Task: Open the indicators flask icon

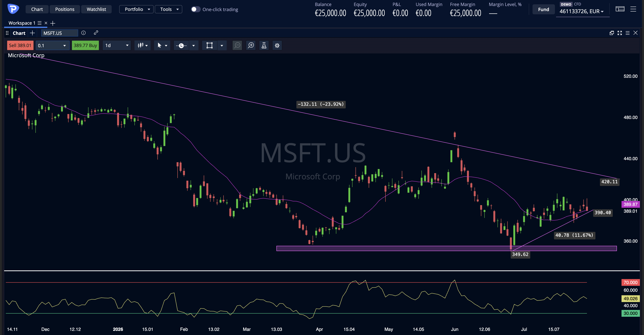Action: click(264, 46)
